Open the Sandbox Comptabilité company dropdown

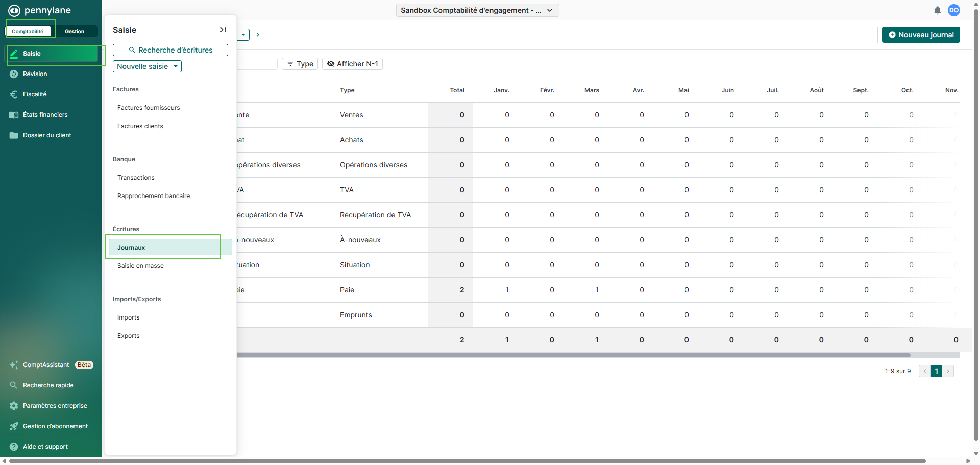(x=478, y=10)
